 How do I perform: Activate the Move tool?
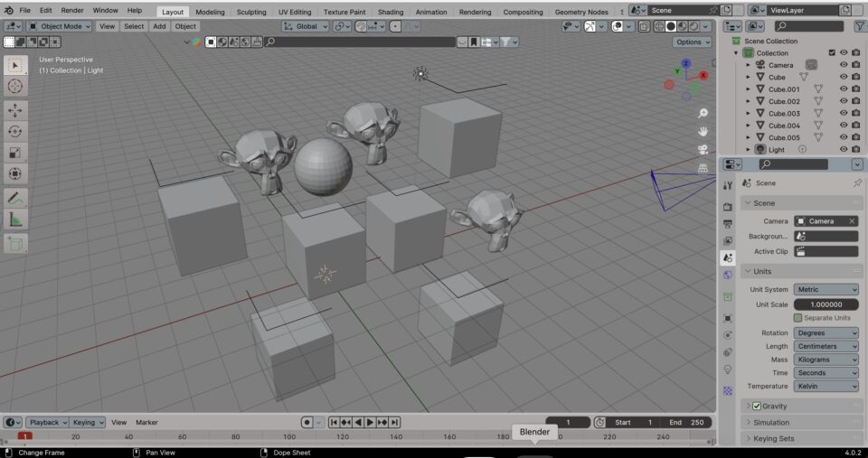click(x=15, y=109)
